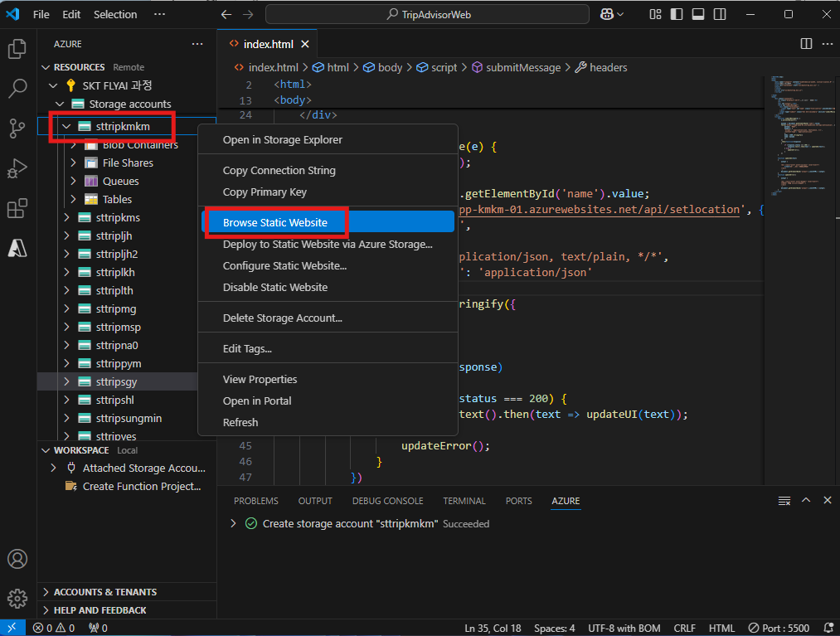Select View Properties
840x636 pixels.
pyautogui.click(x=328, y=379)
